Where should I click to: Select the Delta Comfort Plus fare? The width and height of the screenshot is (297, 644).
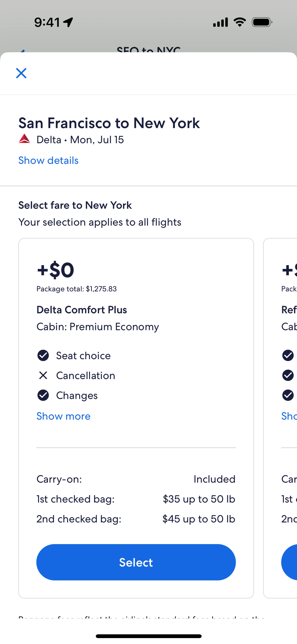(x=136, y=562)
